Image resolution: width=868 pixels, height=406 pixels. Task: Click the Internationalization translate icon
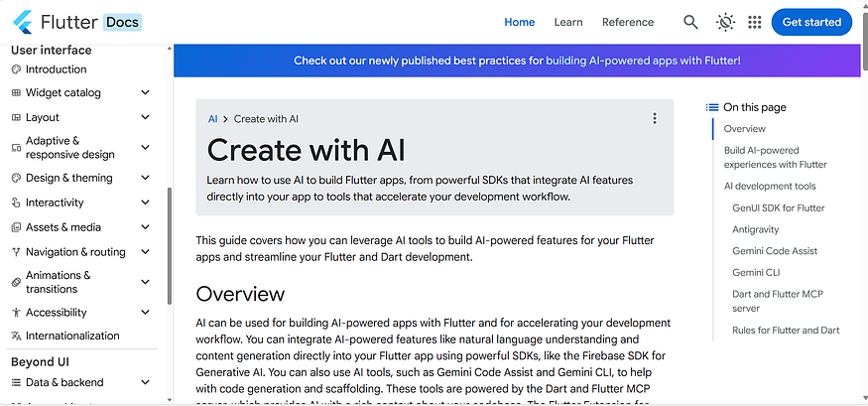click(x=16, y=337)
